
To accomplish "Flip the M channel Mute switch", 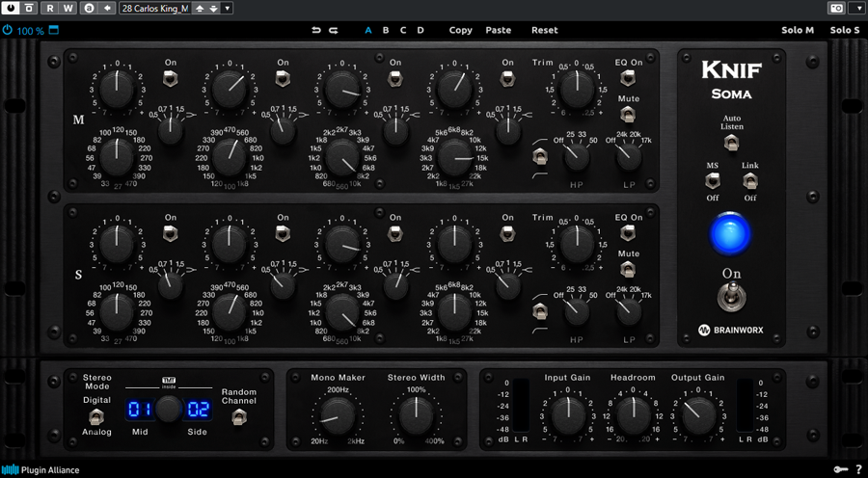I will [628, 115].
